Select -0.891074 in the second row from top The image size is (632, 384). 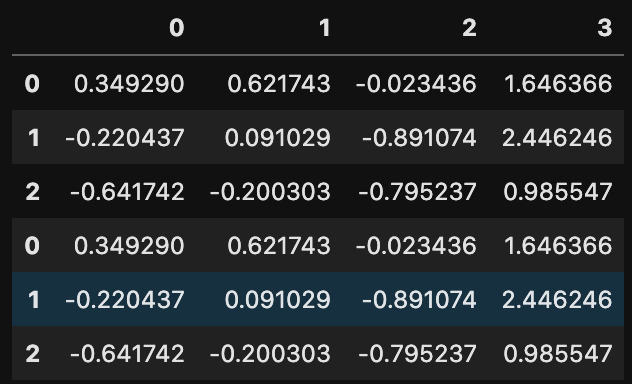[x=419, y=138]
